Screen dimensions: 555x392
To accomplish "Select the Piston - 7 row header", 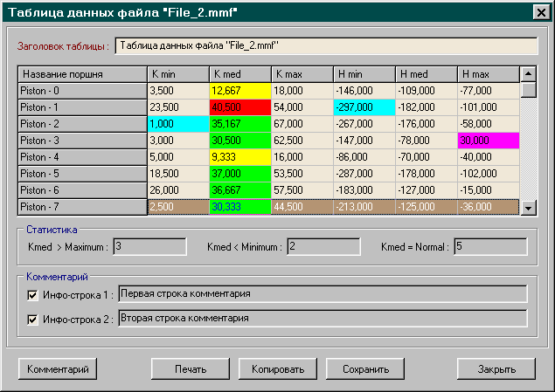I will [82, 207].
